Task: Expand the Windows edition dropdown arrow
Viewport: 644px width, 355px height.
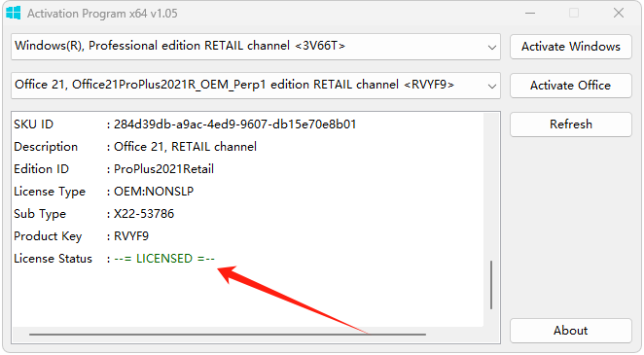Action: 491,48
